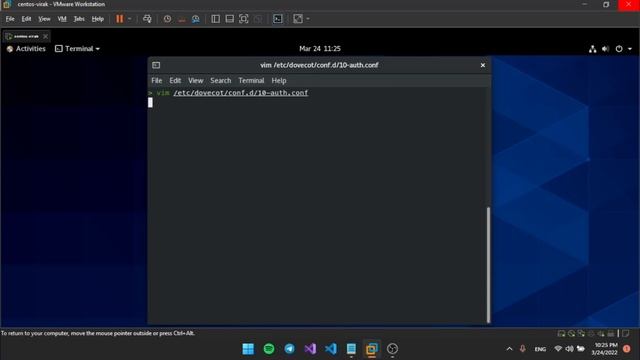Enter VMware full screen mode
Image resolution: width=640 pixels, height=360 pixels.
click(244, 19)
